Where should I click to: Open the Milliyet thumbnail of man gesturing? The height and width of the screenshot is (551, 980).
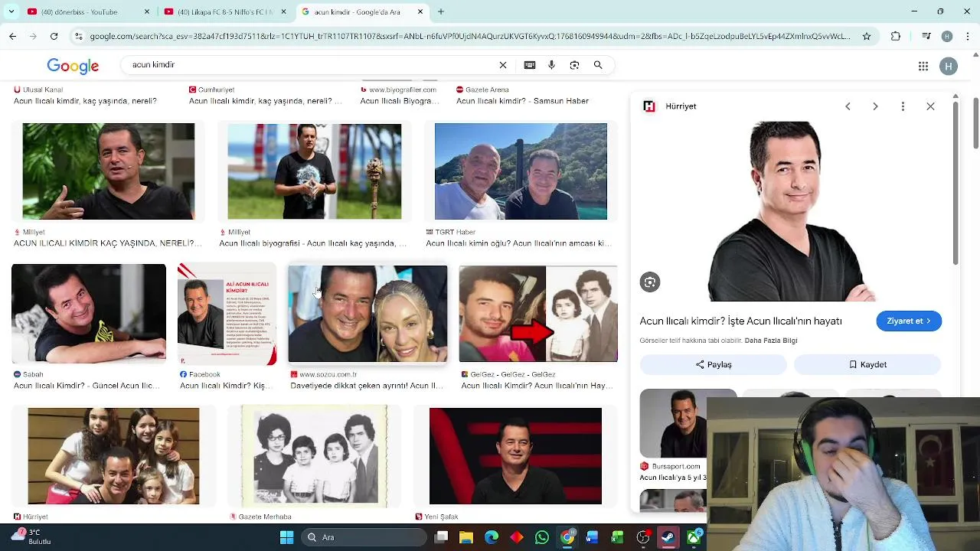click(109, 171)
